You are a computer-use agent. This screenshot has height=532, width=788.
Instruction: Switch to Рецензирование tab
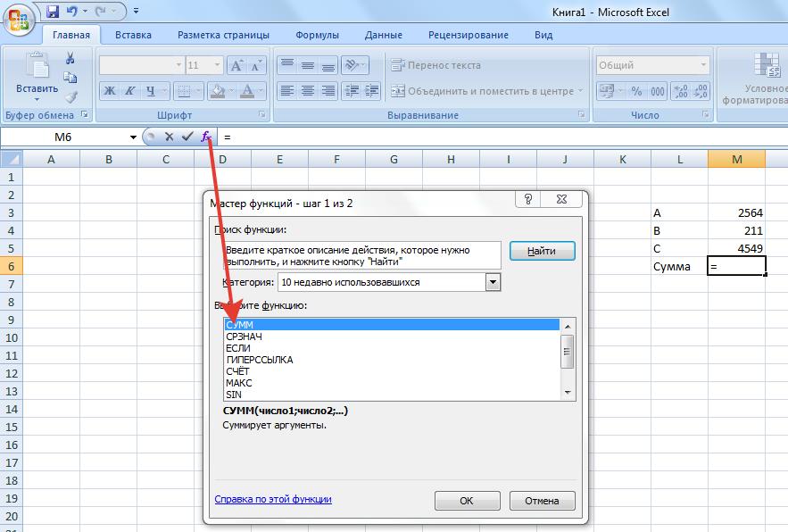469,35
